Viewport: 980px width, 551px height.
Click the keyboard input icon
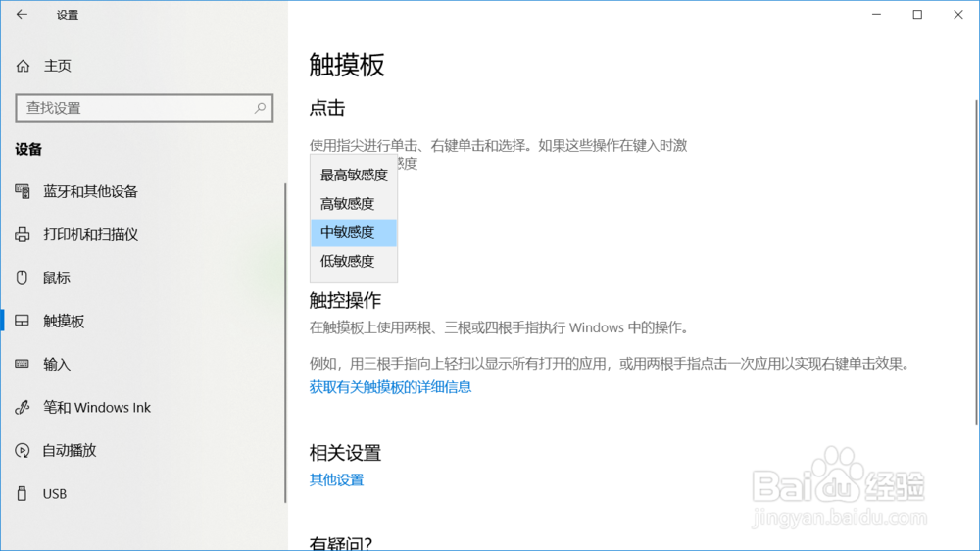click(x=23, y=364)
